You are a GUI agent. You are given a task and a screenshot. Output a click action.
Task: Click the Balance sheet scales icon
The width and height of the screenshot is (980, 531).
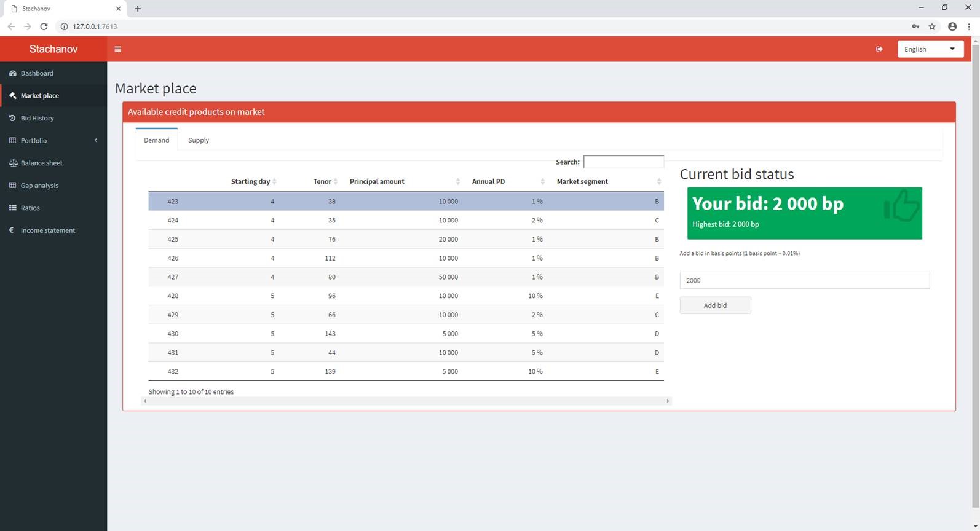coord(12,163)
